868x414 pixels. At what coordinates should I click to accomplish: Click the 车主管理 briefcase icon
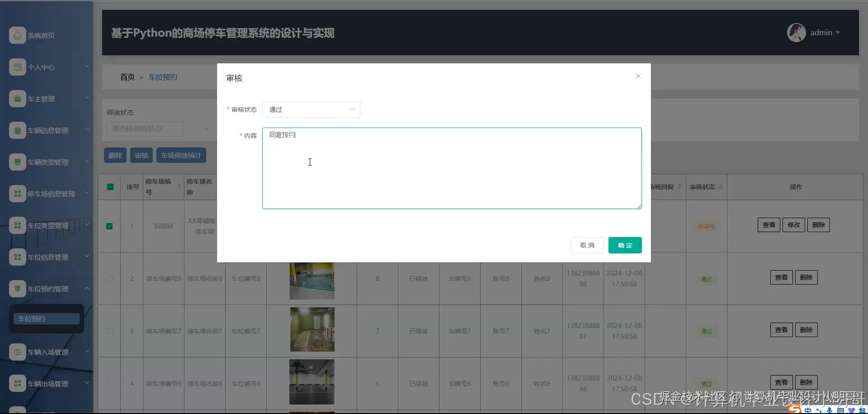tap(17, 99)
